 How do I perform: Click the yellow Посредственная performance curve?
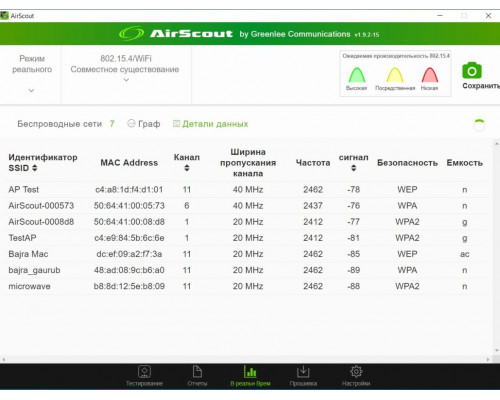point(395,75)
